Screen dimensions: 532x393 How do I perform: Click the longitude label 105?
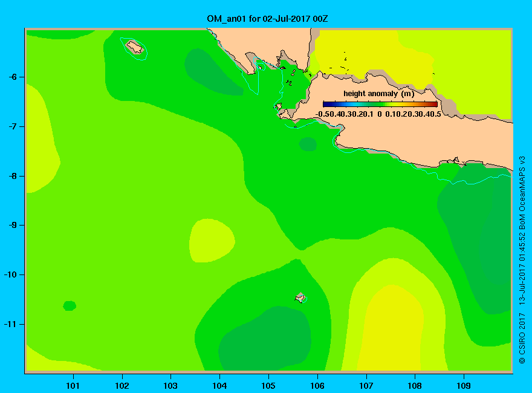coord(268,386)
